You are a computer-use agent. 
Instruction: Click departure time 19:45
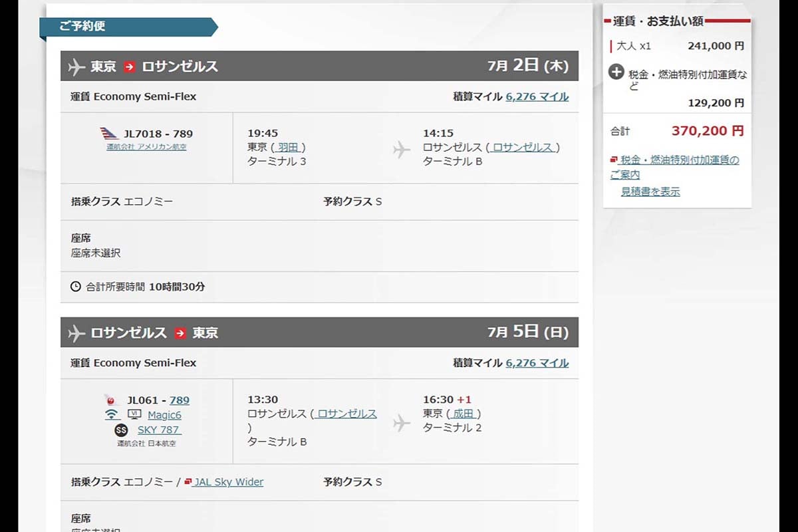[263, 133]
